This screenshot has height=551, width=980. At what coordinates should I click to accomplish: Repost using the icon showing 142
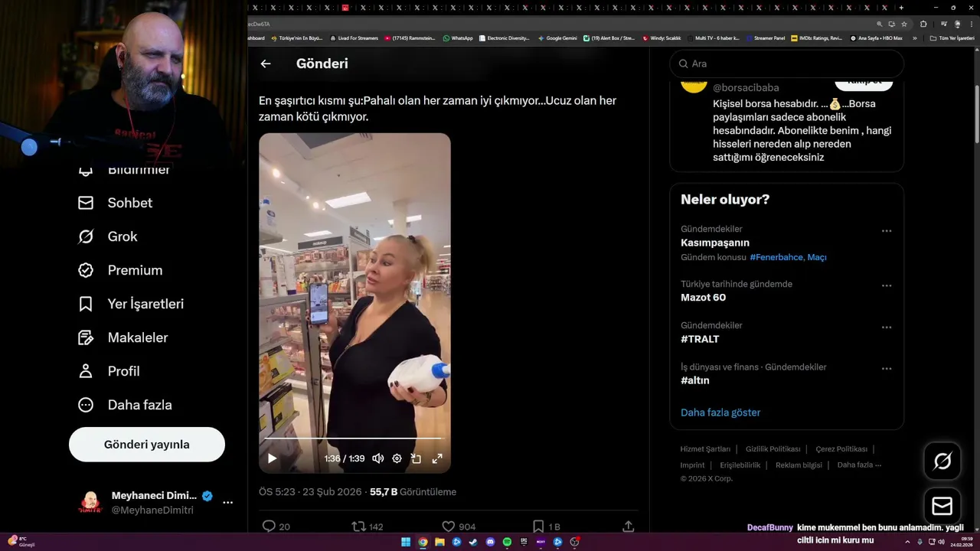358,527
